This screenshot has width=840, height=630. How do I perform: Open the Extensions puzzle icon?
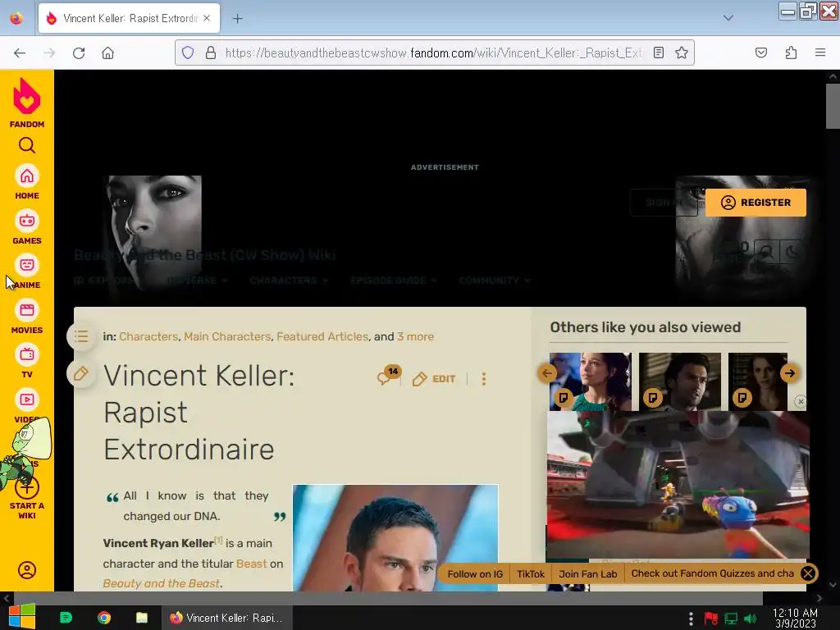(x=791, y=52)
